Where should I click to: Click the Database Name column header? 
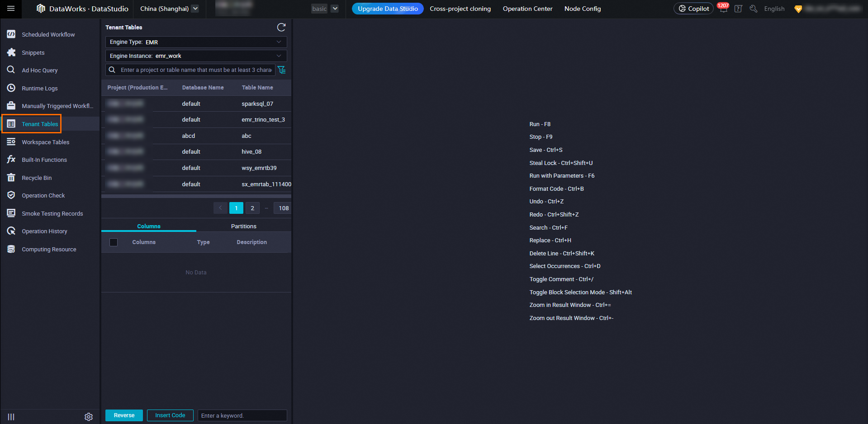(x=203, y=88)
